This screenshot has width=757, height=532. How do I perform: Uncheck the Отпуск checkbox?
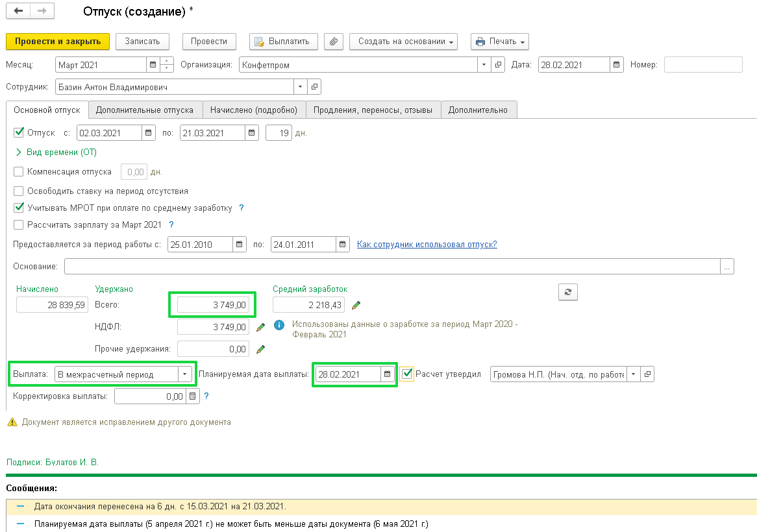19,133
